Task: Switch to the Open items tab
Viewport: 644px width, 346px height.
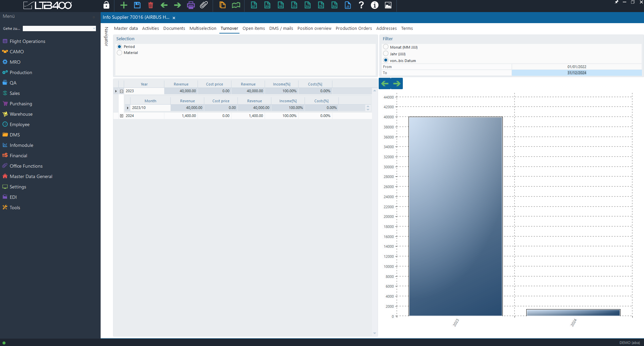Action: coord(254,28)
